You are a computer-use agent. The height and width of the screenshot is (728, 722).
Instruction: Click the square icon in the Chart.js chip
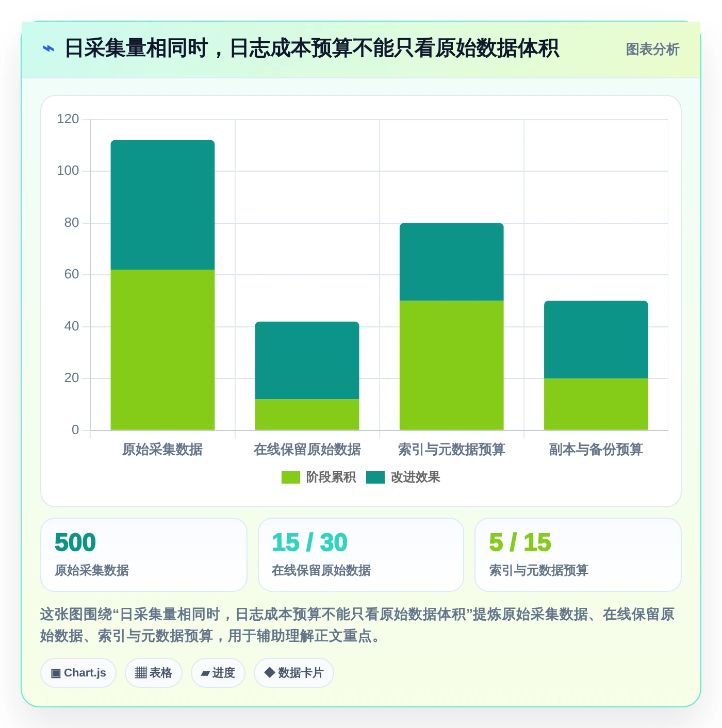coord(56,673)
